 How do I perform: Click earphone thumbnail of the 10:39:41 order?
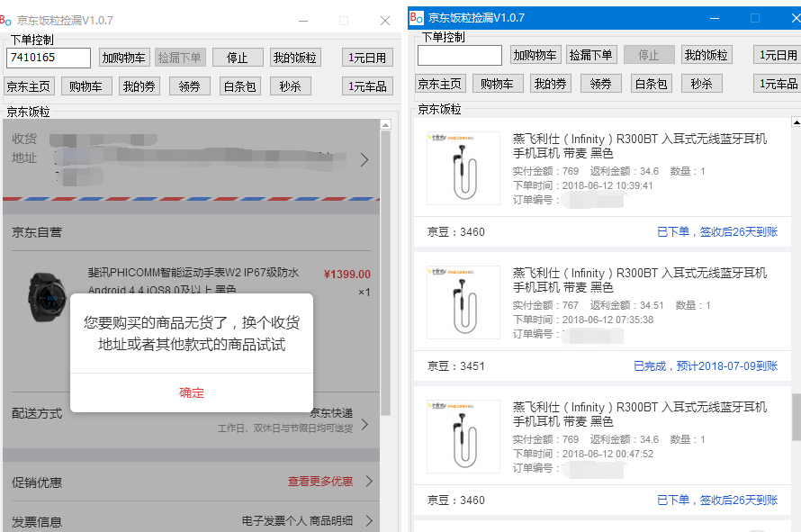point(463,168)
